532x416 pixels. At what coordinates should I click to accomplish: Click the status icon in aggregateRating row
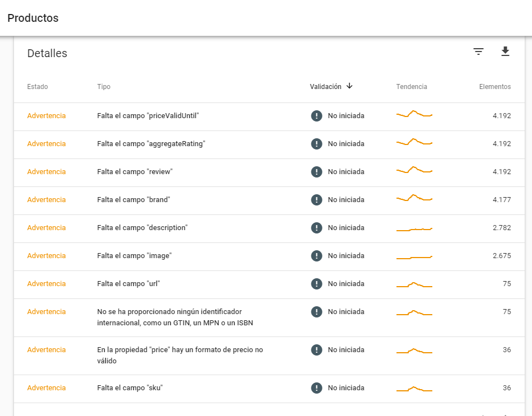point(316,144)
